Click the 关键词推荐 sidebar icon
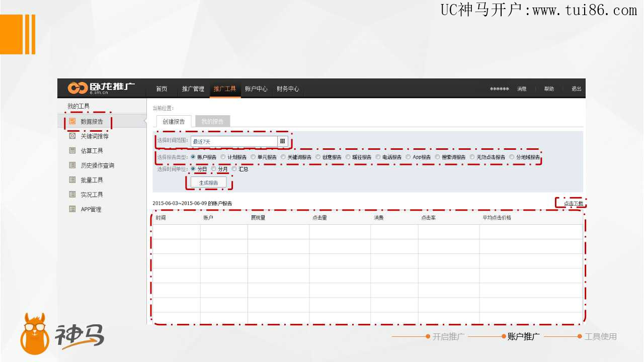The height and width of the screenshot is (362, 644). [72, 136]
